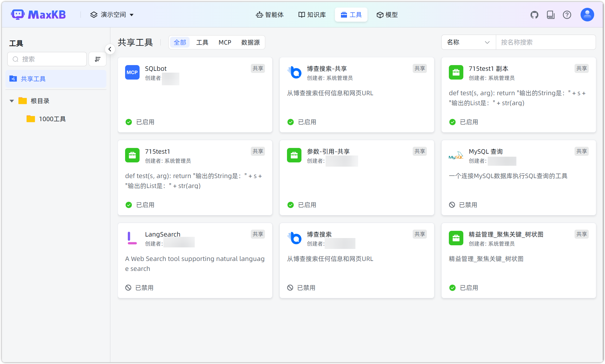The width and height of the screenshot is (605, 364).
Task: Click the LangSearch tool icon
Action: [x=132, y=238]
